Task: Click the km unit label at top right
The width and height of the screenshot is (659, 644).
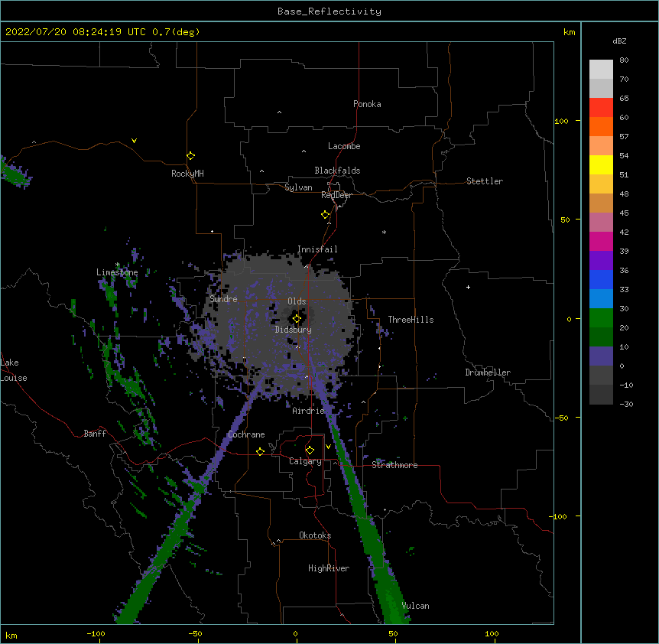Action: coord(569,32)
